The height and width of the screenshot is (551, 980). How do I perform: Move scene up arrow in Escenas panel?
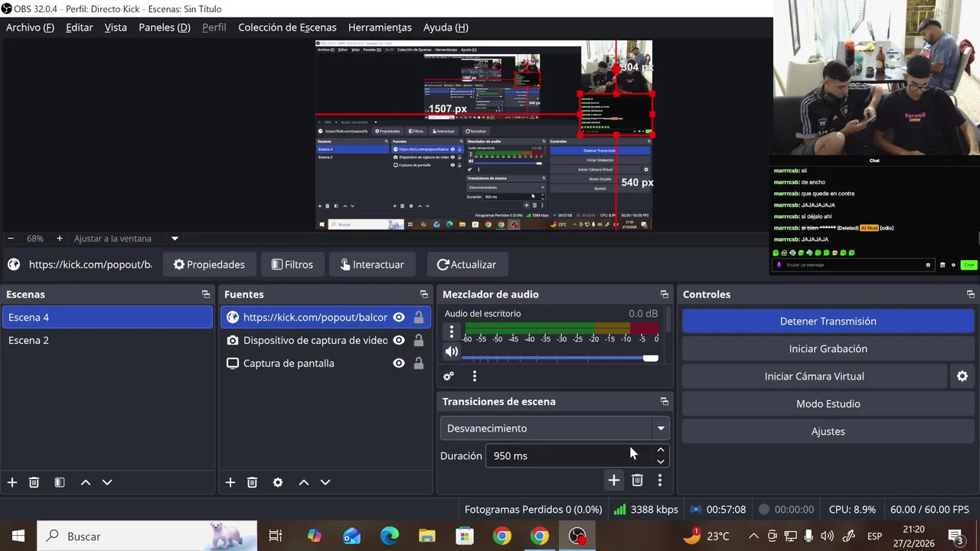pyautogui.click(x=86, y=482)
